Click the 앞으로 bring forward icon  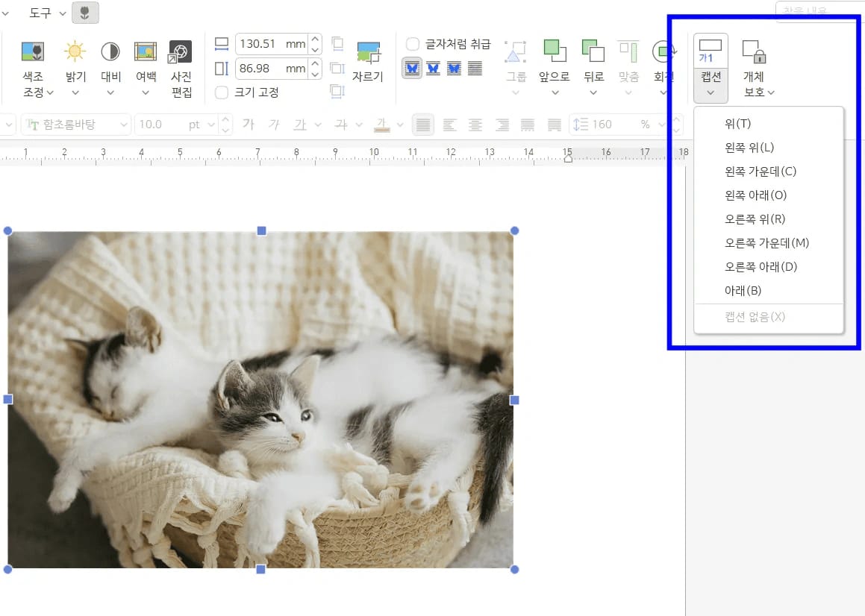(555, 51)
